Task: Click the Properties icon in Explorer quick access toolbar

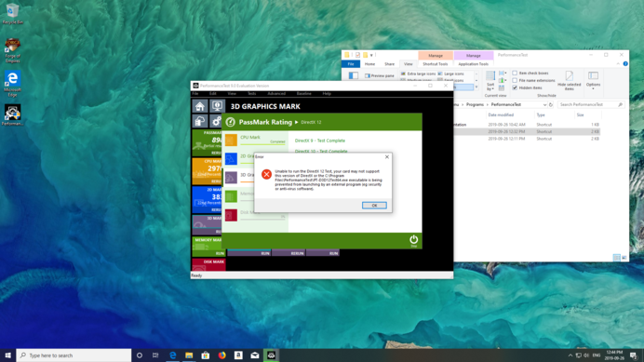Action: (357, 55)
